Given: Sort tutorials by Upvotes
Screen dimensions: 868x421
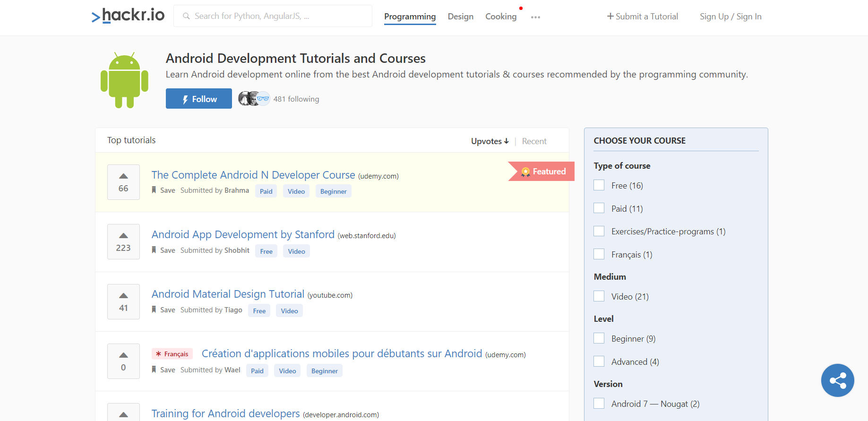Looking at the screenshot, I should [490, 141].
